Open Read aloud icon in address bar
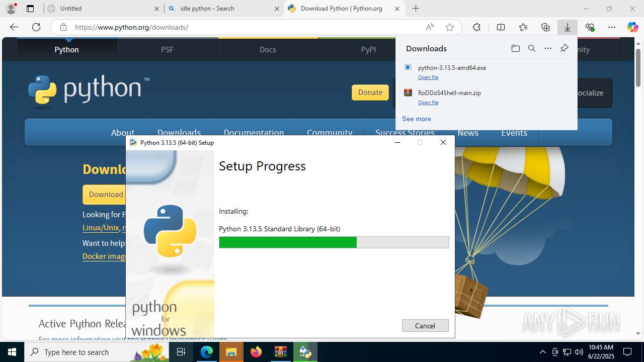This screenshot has height=362, width=644. pos(430,27)
